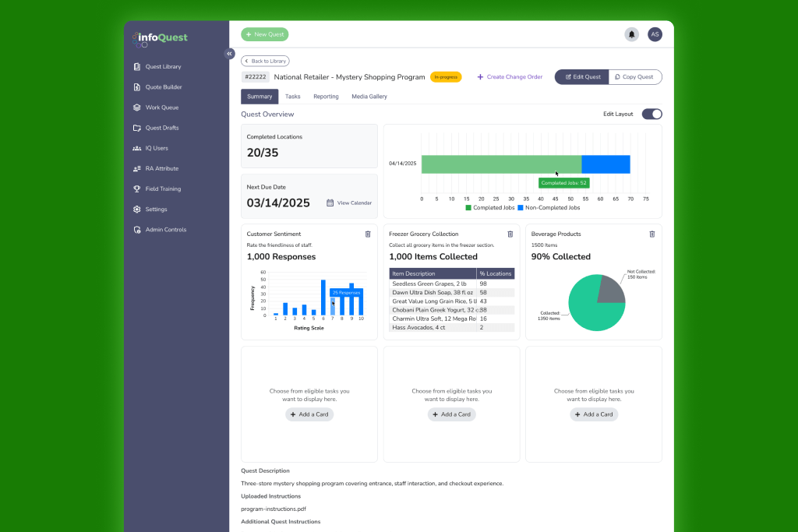Click the green Completed Jobs bar segment

[501, 164]
